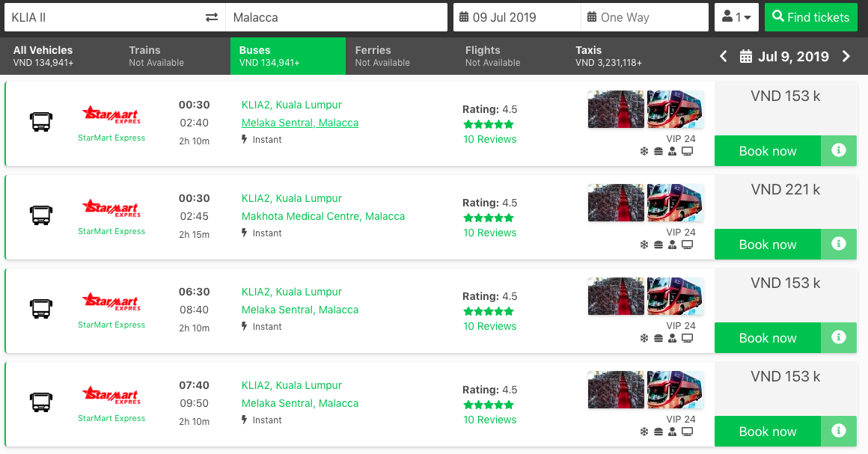The image size is (868, 454).
Task: Click bus icon on the 02:45 arrival row
Action: click(41, 215)
